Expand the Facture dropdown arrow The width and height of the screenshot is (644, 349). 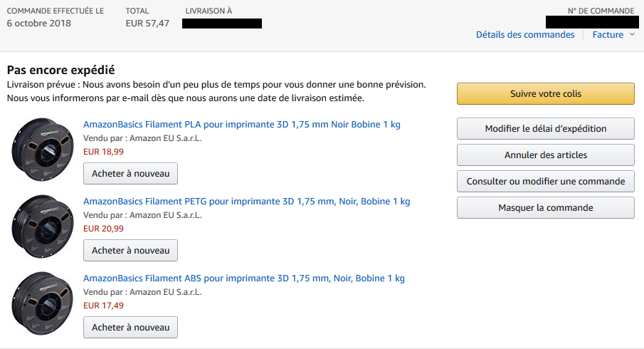[633, 35]
